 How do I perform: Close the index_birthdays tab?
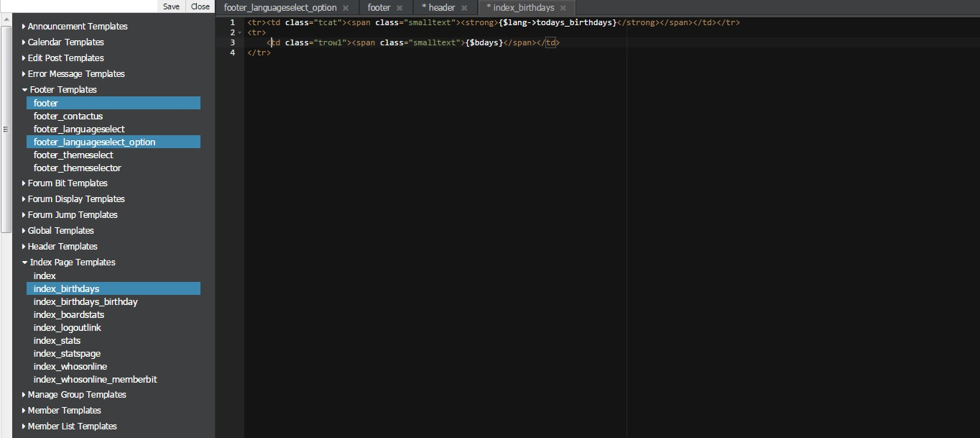(x=563, y=8)
